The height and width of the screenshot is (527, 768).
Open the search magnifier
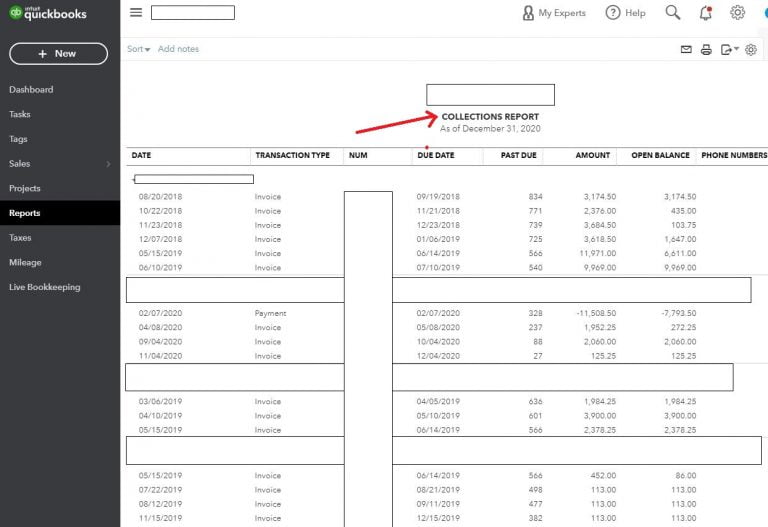click(x=673, y=13)
